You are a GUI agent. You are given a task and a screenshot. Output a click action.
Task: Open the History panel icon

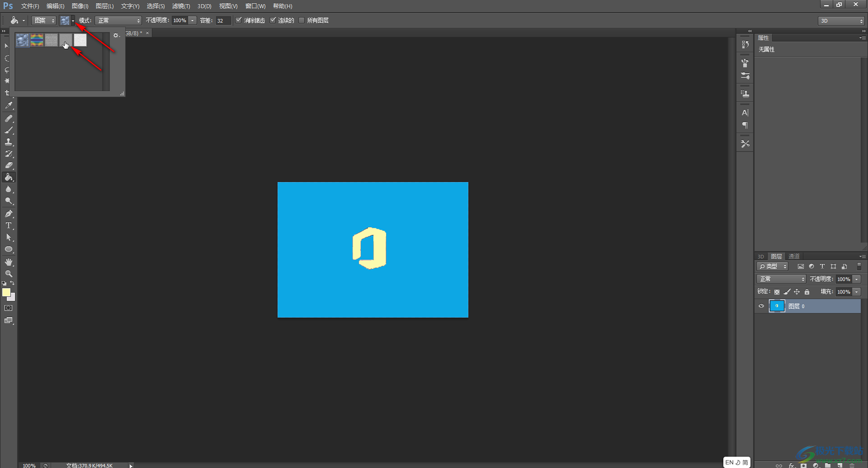745,44
